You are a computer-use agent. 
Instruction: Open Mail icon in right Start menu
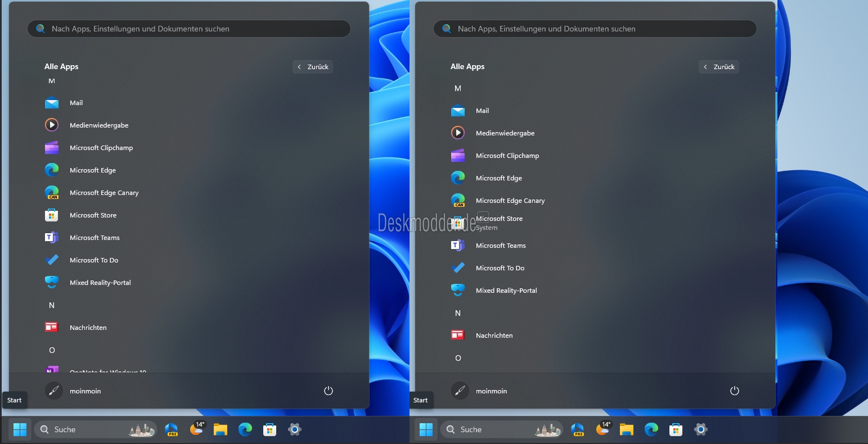pos(458,111)
